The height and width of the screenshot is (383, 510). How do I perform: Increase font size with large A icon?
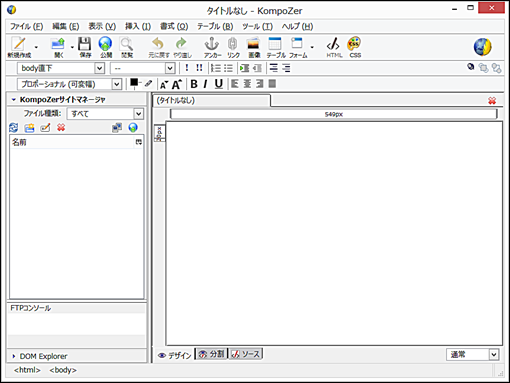pyautogui.click(x=177, y=84)
